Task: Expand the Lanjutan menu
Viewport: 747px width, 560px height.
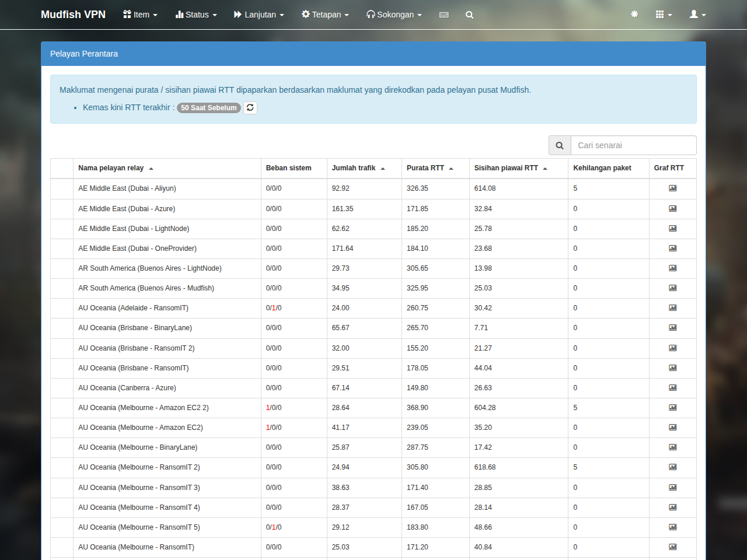Action: click(259, 15)
